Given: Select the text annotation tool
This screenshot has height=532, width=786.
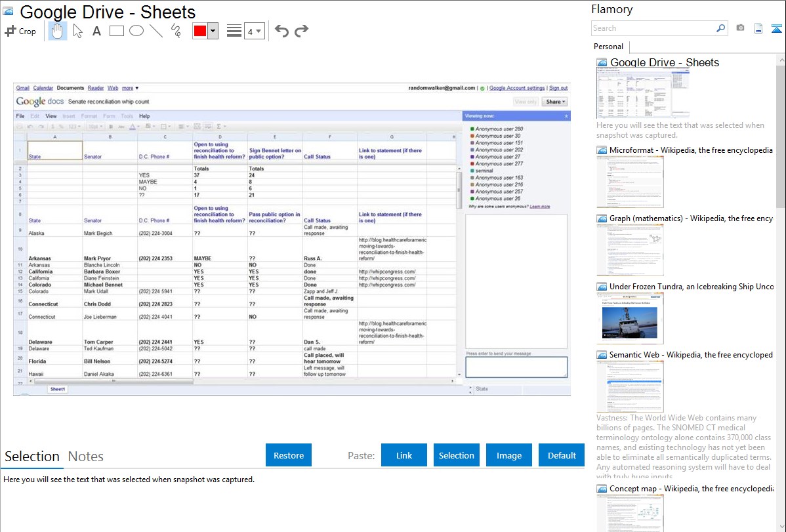Looking at the screenshot, I should [96, 31].
